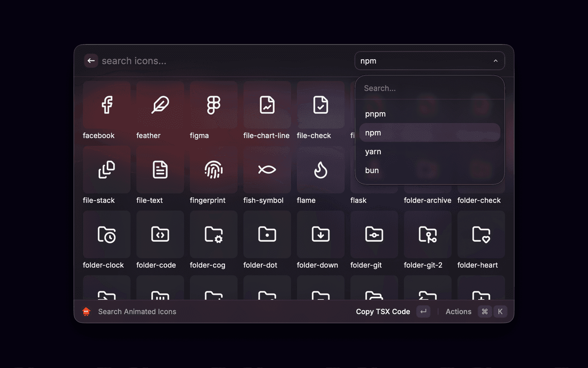Focus the search icons... input

(225, 61)
